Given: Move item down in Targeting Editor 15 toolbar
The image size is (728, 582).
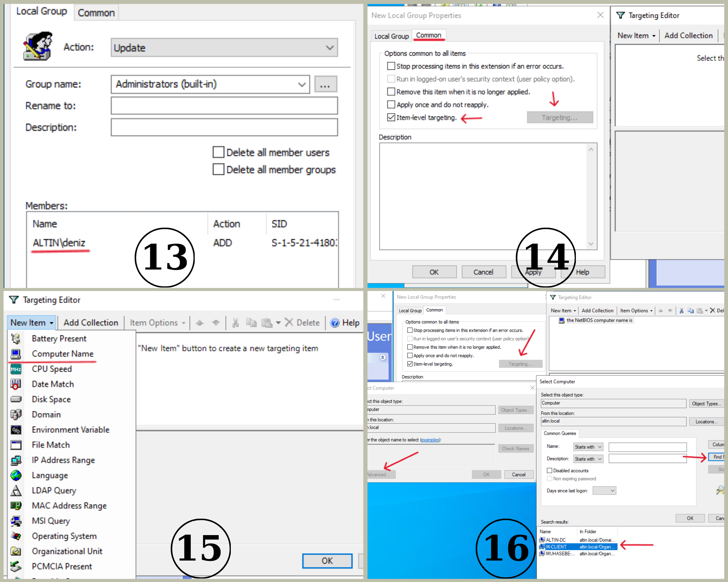Looking at the screenshot, I should (x=216, y=323).
